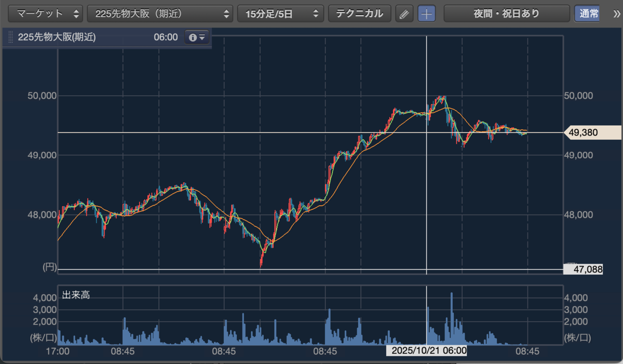Open the テクニカル indicators button
The width and height of the screenshot is (623, 364).
(x=359, y=14)
